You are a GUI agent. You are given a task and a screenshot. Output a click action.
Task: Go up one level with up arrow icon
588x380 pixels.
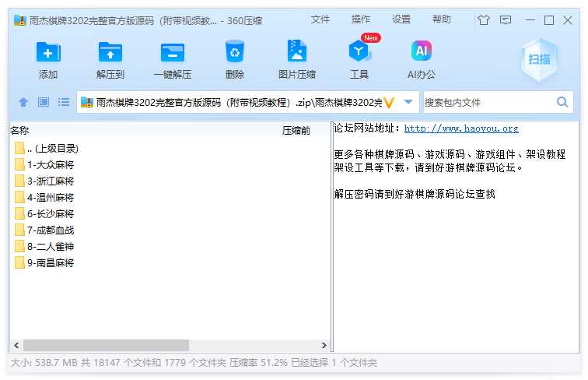point(23,102)
